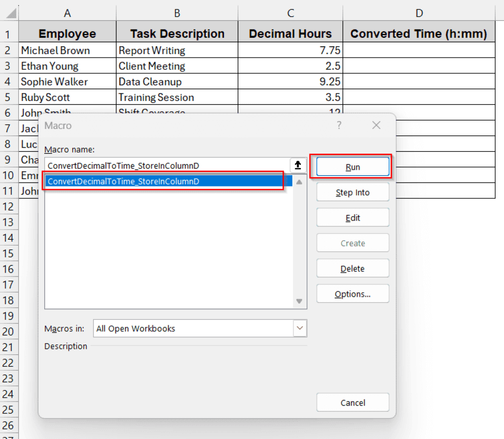The image size is (504, 439).
Task: Select the ConvertDecimalToTime_StoreInColumnD macro in list
Action: pyautogui.click(x=162, y=181)
